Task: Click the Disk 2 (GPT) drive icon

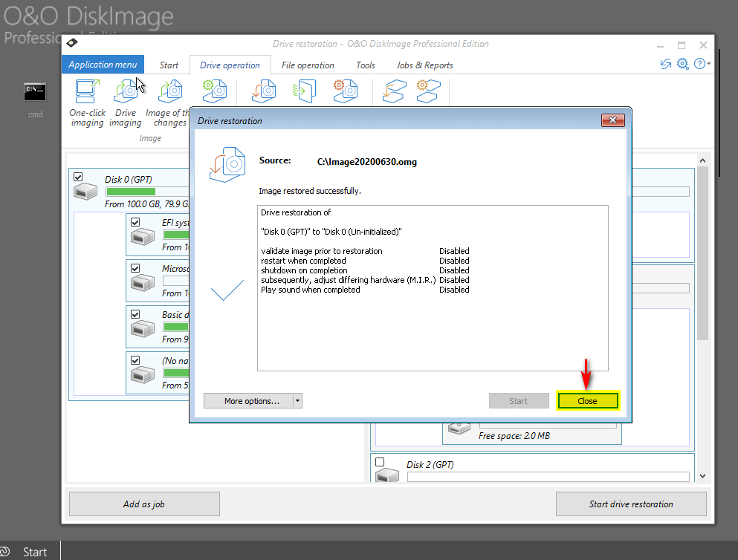Action: point(387,475)
